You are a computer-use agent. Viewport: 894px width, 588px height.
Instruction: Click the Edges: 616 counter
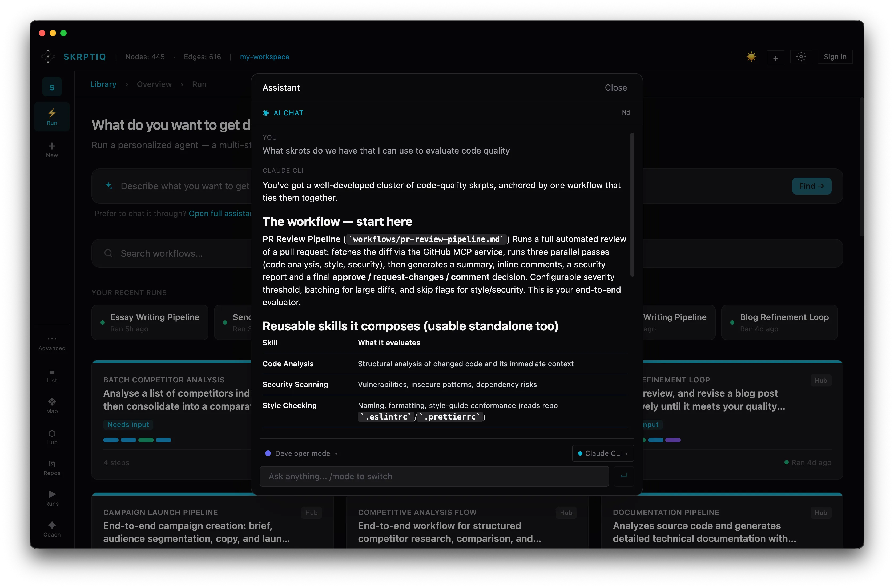[x=202, y=57]
